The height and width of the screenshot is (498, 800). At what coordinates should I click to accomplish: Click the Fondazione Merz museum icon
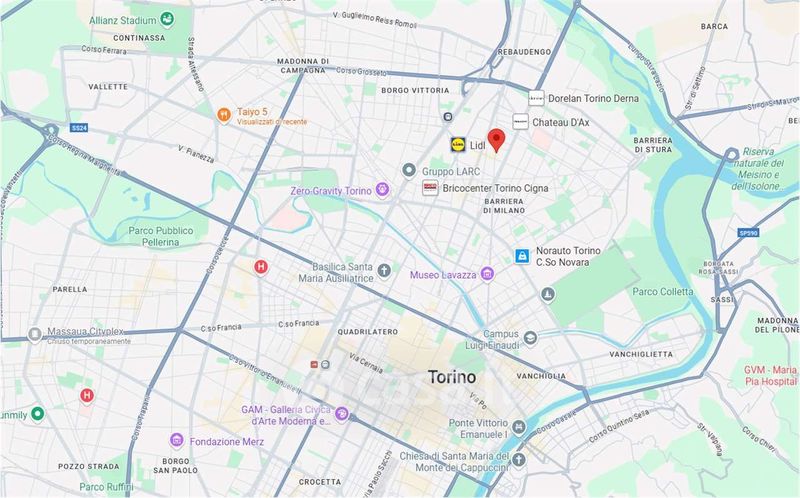pos(177,440)
